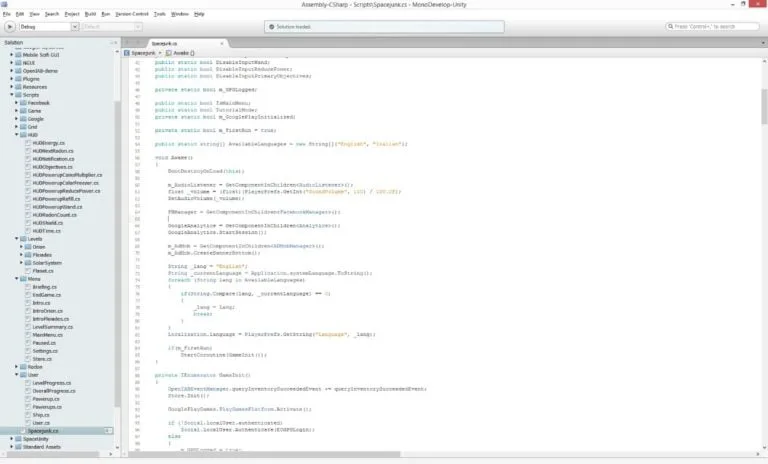This screenshot has height=464, width=768.
Task: Open HUDNotification.cs file icon
Action: [x=28, y=159]
